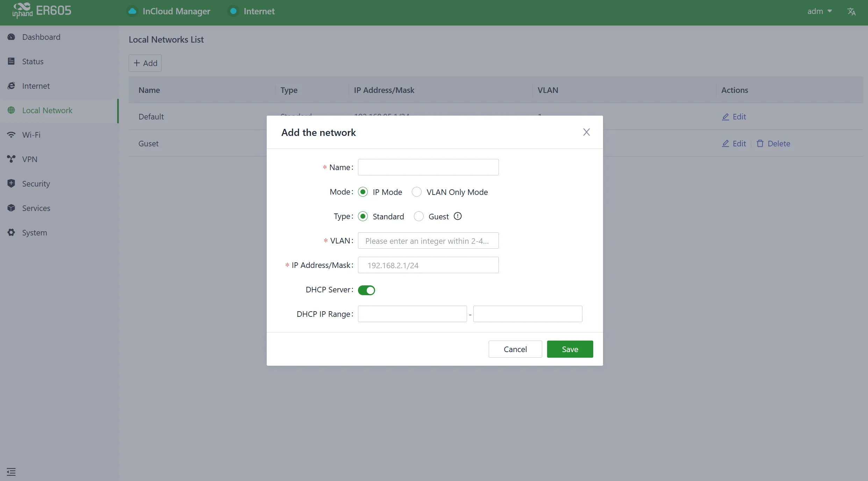Image resolution: width=868 pixels, height=481 pixels.
Task: Click the Internet status dot icon
Action: 233,11
